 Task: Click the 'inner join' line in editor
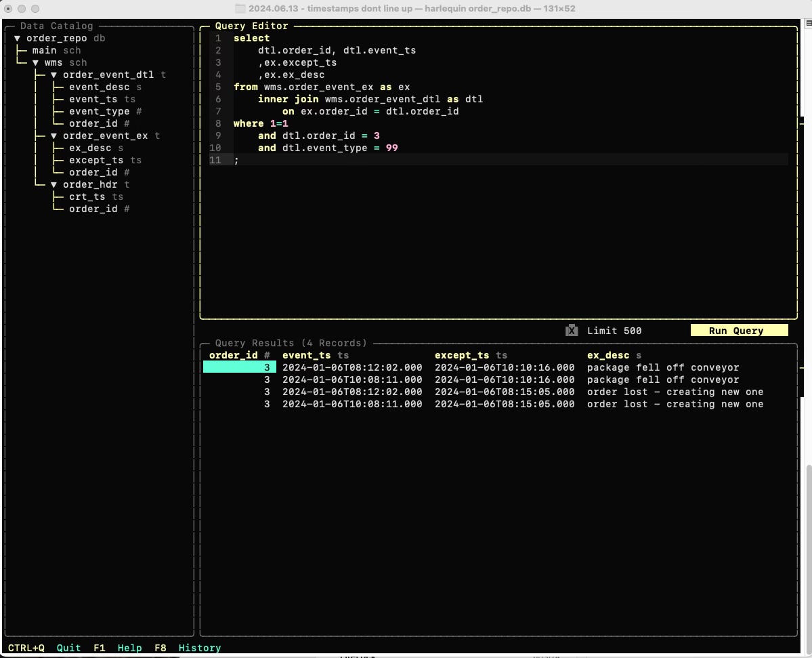(370, 99)
